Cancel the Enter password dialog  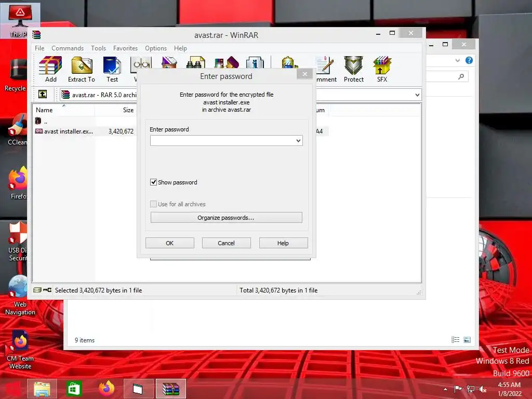[227, 243]
